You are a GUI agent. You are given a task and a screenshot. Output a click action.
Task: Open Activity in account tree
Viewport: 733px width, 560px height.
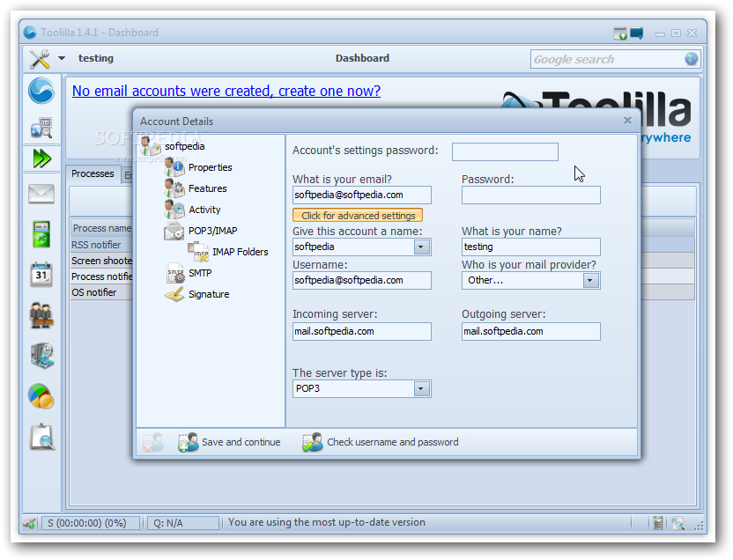click(204, 210)
